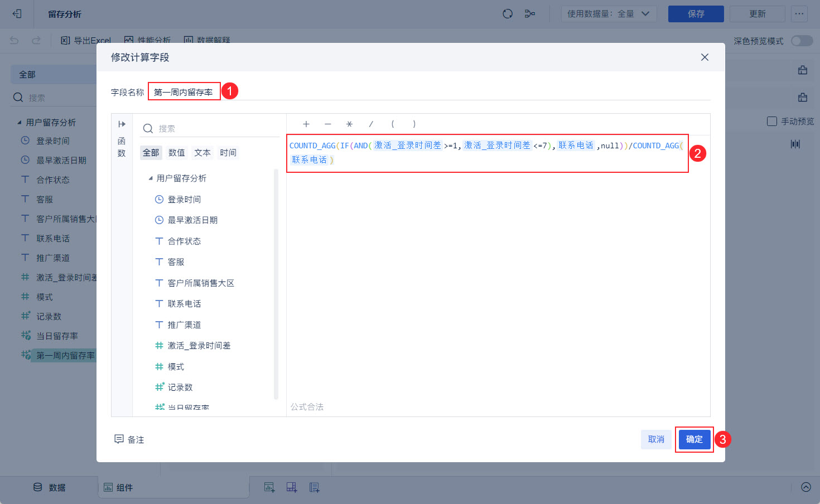Click the field list scrollbar in dialog
Viewport: 820px width, 504px height.
click(x=276, y=284)
